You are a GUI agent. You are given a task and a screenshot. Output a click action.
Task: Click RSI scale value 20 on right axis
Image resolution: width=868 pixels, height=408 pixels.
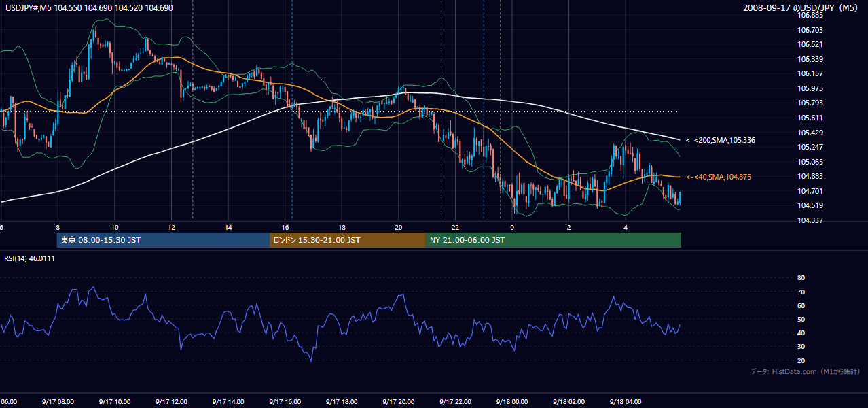(801, 360)
